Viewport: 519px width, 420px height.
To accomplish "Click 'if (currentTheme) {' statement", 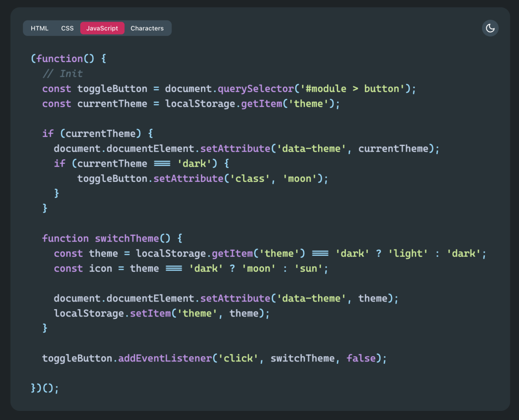I will 98,133.
